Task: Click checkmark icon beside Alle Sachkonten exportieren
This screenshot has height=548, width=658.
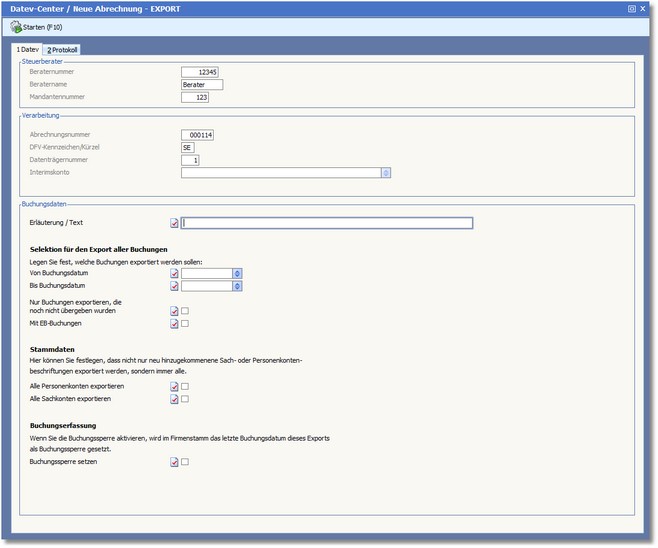Action: point(175,399)
